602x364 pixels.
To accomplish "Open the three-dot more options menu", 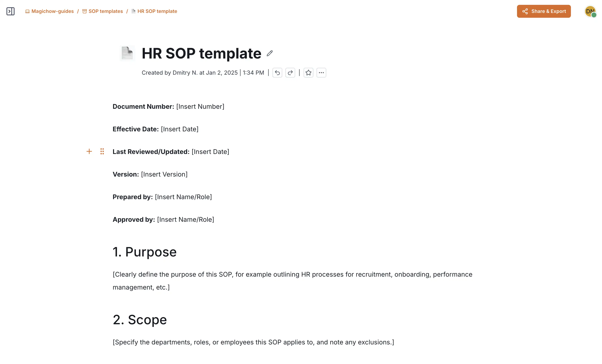I will pyautogui.click(x=321, y=73).
